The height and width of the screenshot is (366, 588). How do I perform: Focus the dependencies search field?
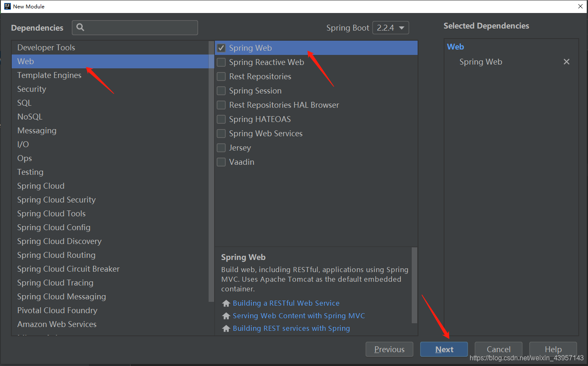(135, 28)
